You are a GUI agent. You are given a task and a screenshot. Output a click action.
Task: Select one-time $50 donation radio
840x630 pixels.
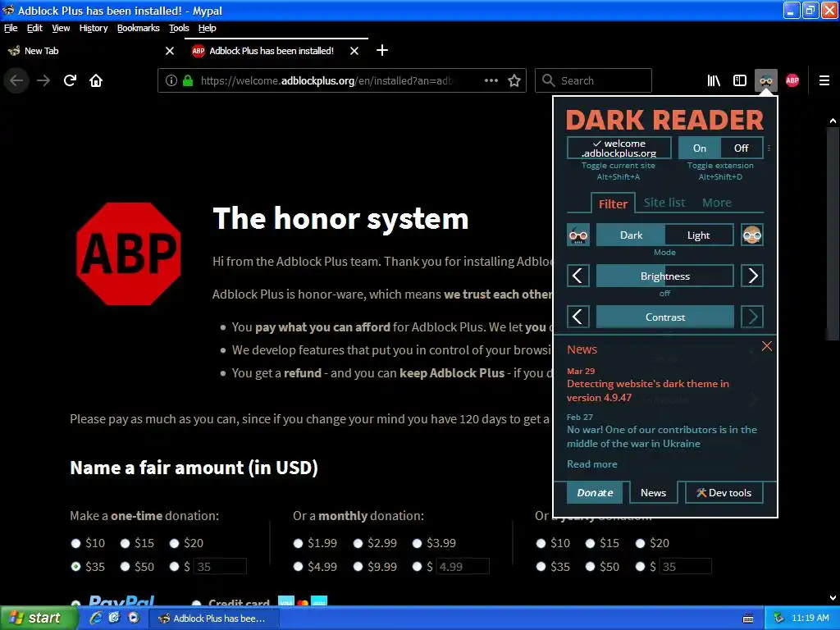pyautogui.click(x=125, y=567)
